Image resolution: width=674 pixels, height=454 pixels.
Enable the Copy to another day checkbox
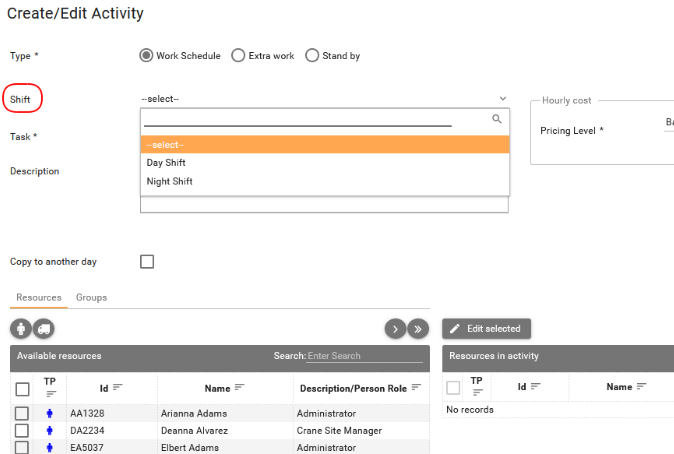point(147,262)
